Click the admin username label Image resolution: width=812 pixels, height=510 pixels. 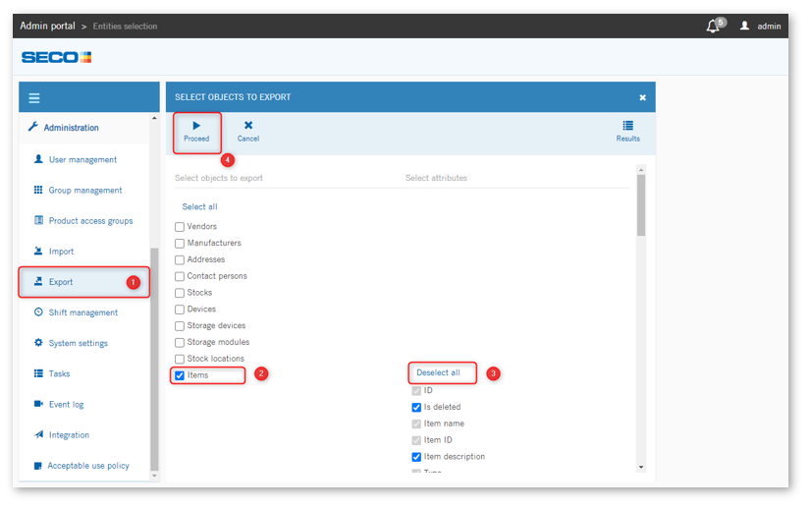[x=769, y=26]
